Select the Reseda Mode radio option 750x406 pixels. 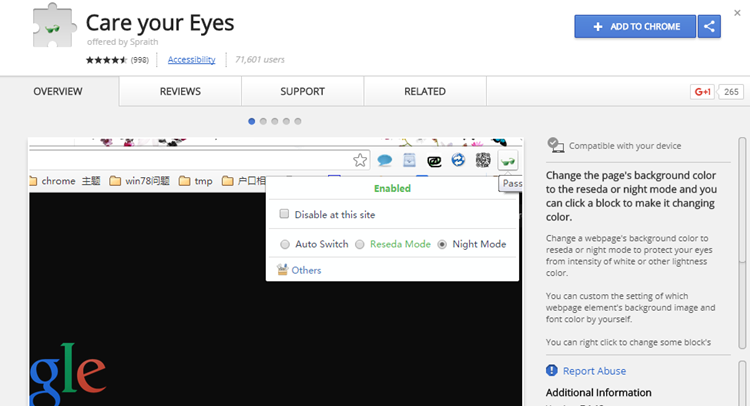click(360, 244)
